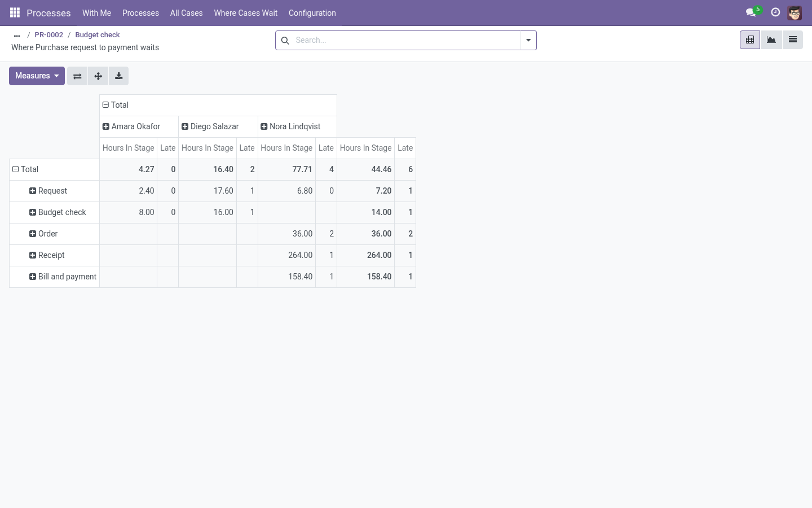812x508 pixels.
Task: Collapse the Total column header
Action: click(218, 105)
